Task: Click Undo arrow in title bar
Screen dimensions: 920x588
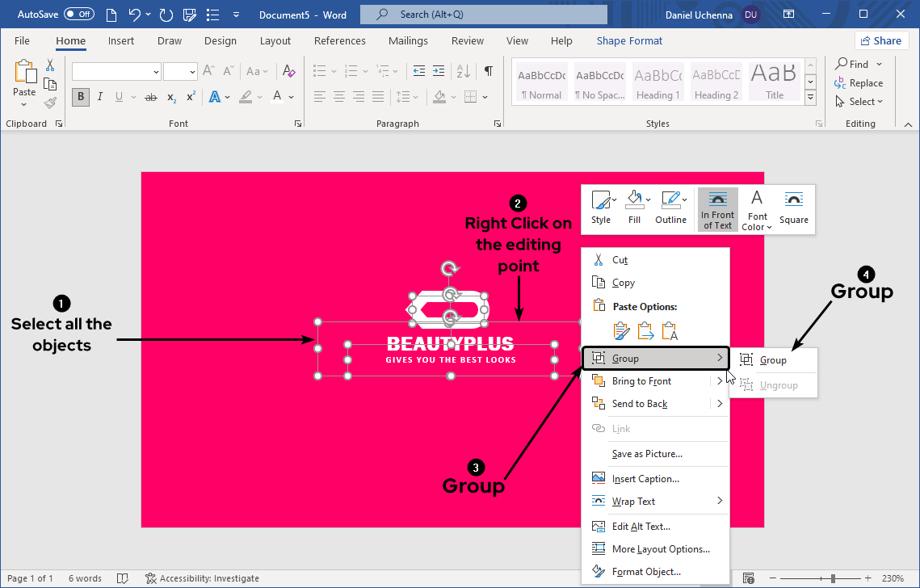Action: point(135,15)
